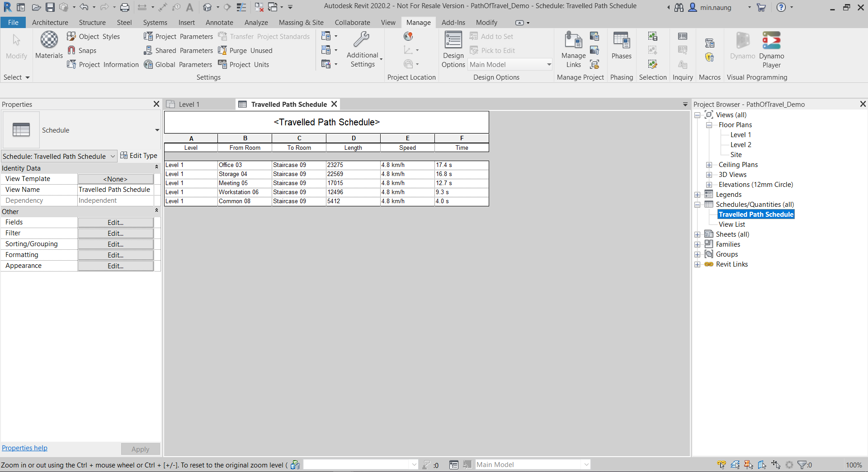This screenshot has width=868, height=472.
Task: Open the Materials browser
Action: pos(49,45)
